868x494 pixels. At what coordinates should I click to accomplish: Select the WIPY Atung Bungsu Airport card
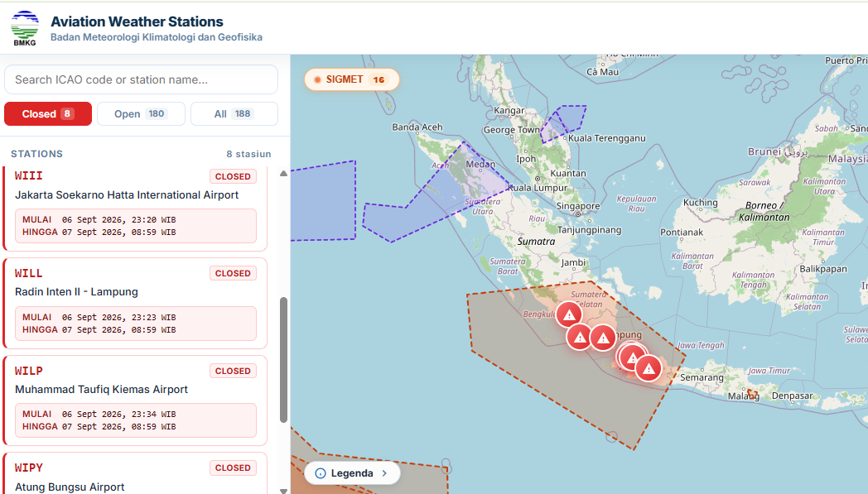pos(136,473)
